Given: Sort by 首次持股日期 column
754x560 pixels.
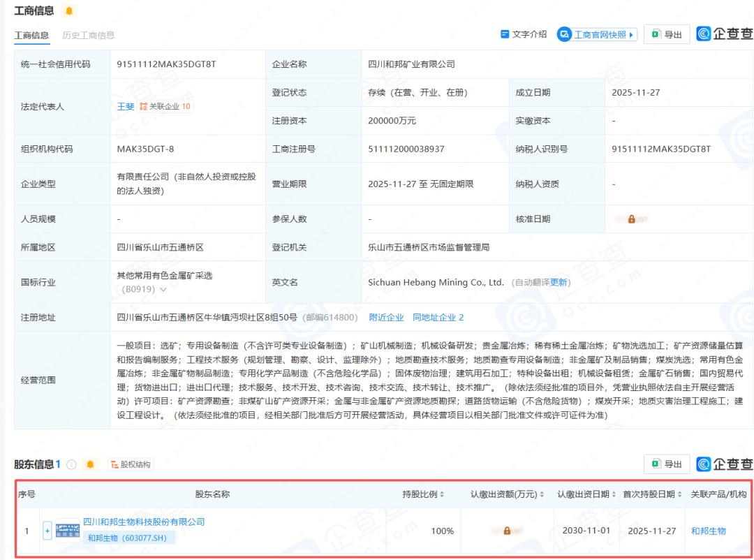Looking at the screenshot, I should pos(651,494).
